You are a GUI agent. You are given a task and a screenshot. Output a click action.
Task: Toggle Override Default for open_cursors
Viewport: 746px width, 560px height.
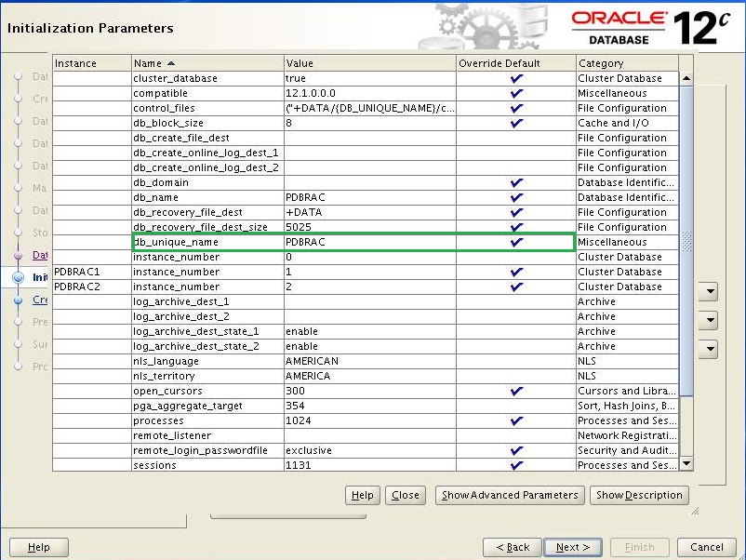[x=516, y=391]
